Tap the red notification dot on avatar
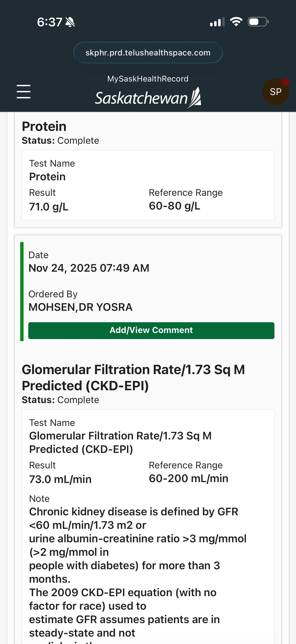Viewport: 296px width, 644px height. click(285, 82)
